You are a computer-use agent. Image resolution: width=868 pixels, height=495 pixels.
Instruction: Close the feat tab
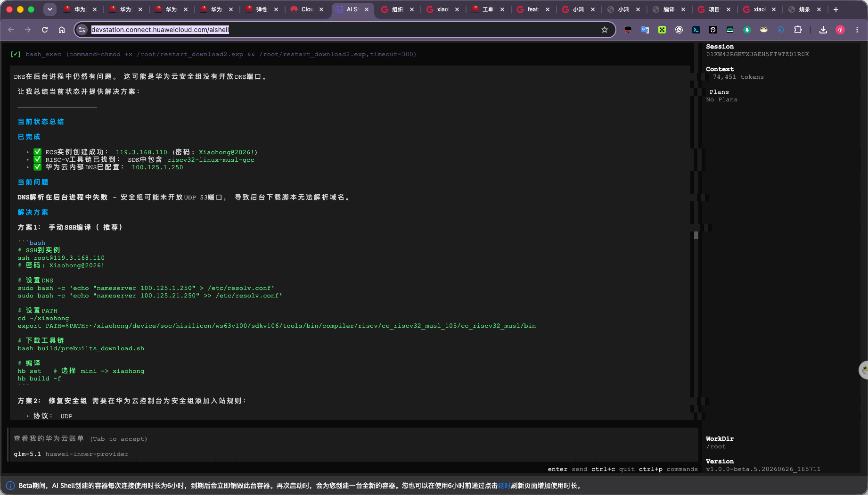[548, 9]
